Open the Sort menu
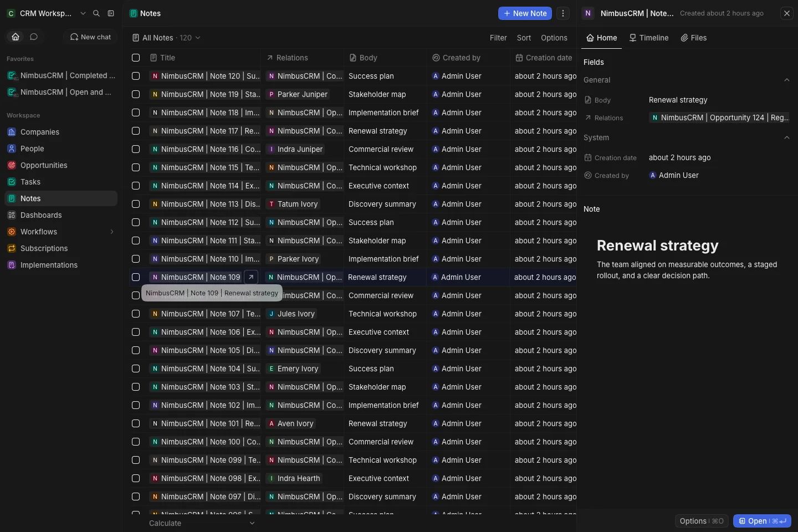The image size is (798, 532). click(x=524, y=38)
